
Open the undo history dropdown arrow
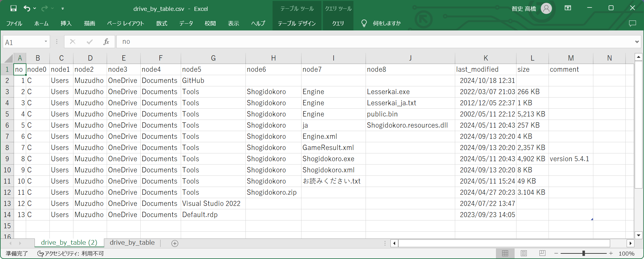[35, 8]
